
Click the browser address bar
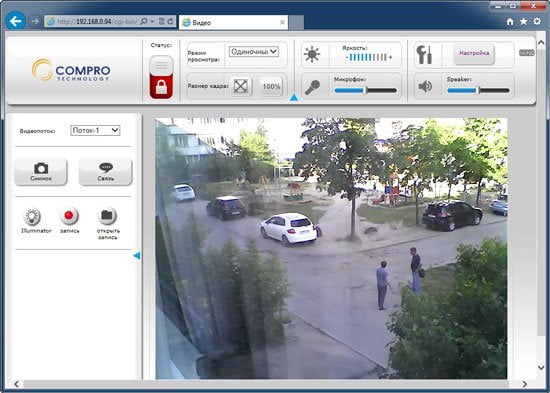(92, 21)
